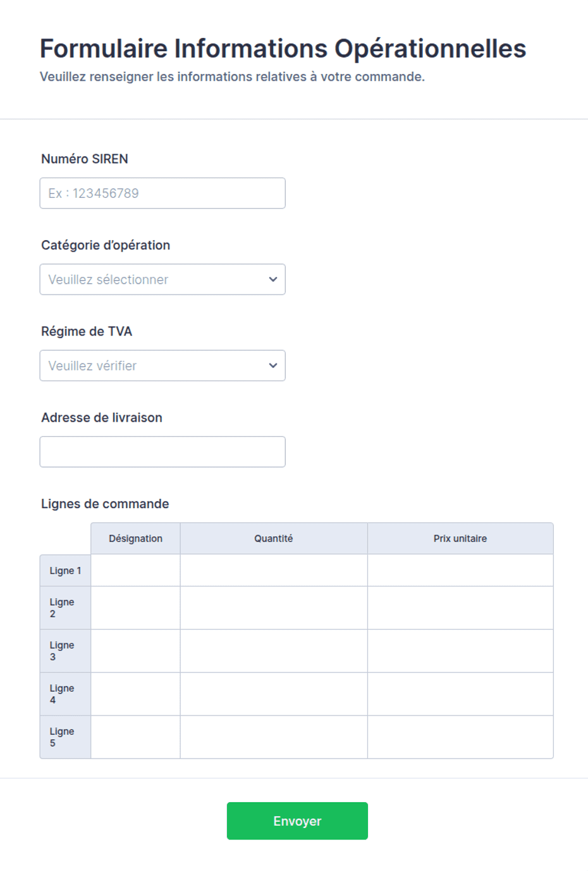This screenshot has height=871, width=588.
Task: Select the Ligne 3 Quantité cell
Action: pos(274,650)
